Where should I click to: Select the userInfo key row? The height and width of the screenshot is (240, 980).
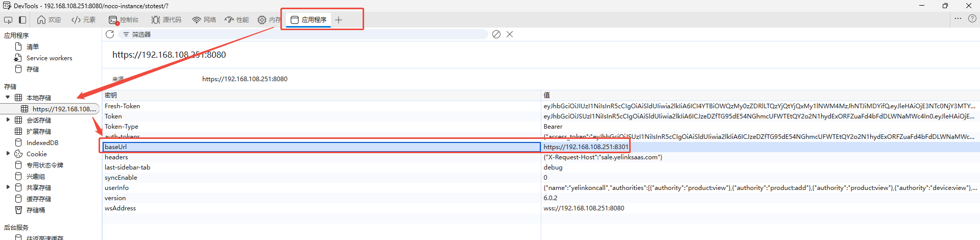coord(322,187)
